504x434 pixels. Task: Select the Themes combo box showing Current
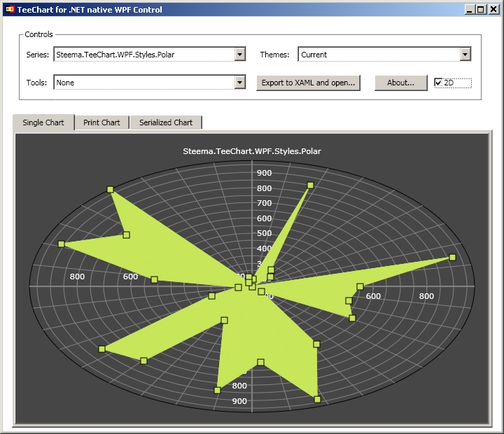pyautogui.click(x=384, y=55)
